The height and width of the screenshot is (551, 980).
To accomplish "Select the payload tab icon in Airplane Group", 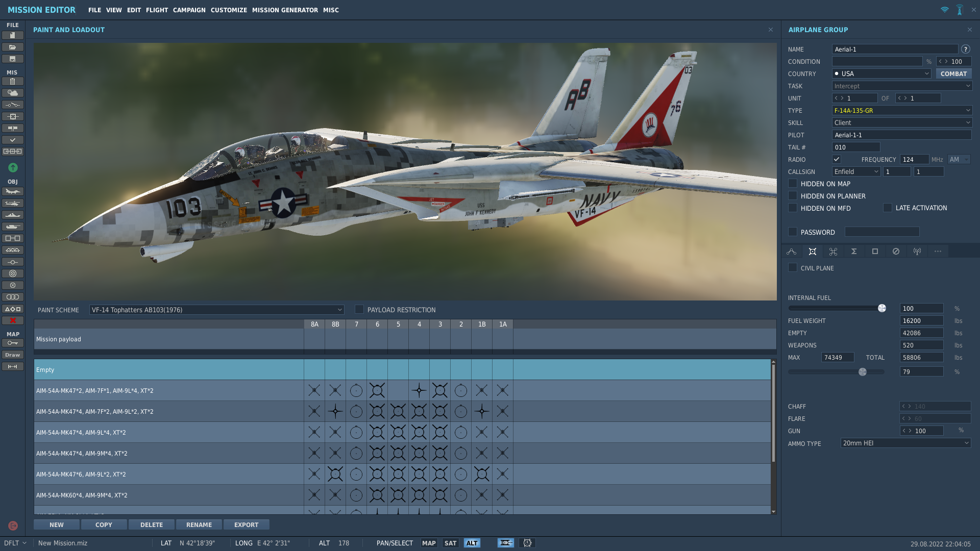I will pyautogui.click(x=813, y=251).
